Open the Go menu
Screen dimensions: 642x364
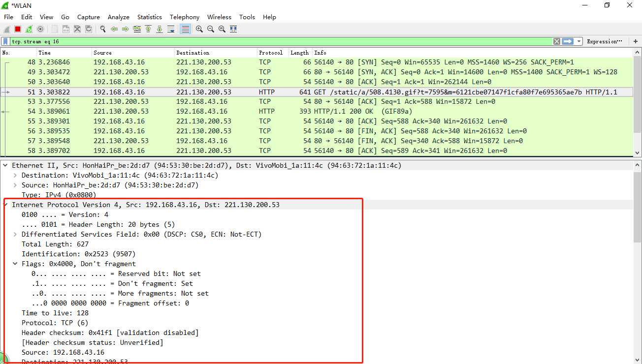point(65,17)
